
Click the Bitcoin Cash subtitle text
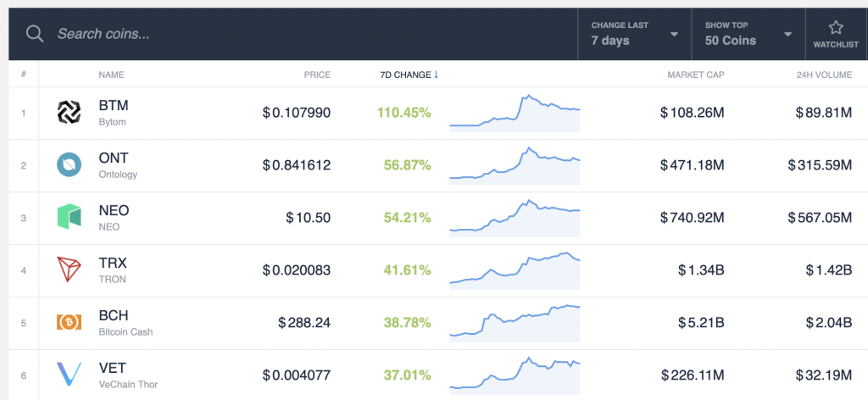tap(125, 332)
